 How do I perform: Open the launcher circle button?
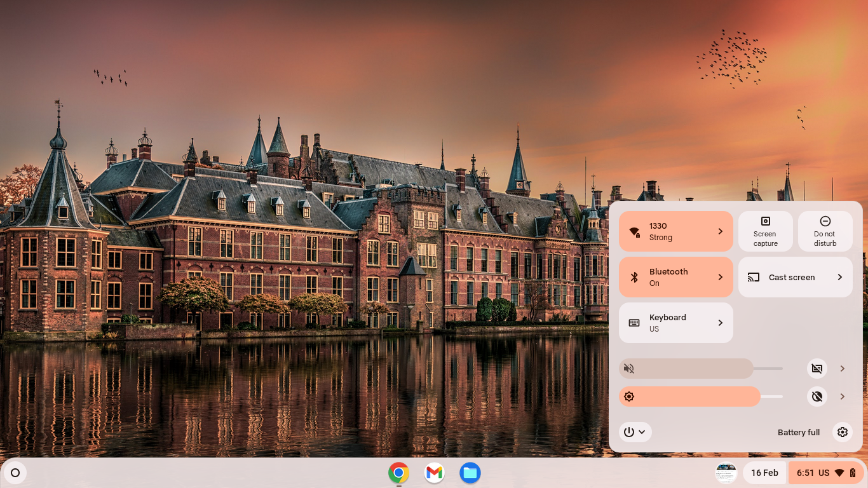point(15,473)
